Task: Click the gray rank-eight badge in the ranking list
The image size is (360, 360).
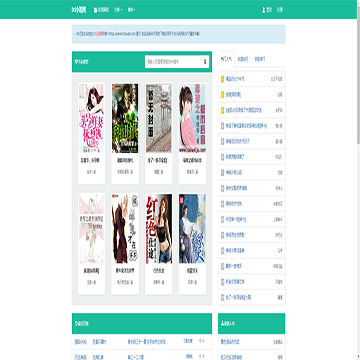Action: coord(223,188)
